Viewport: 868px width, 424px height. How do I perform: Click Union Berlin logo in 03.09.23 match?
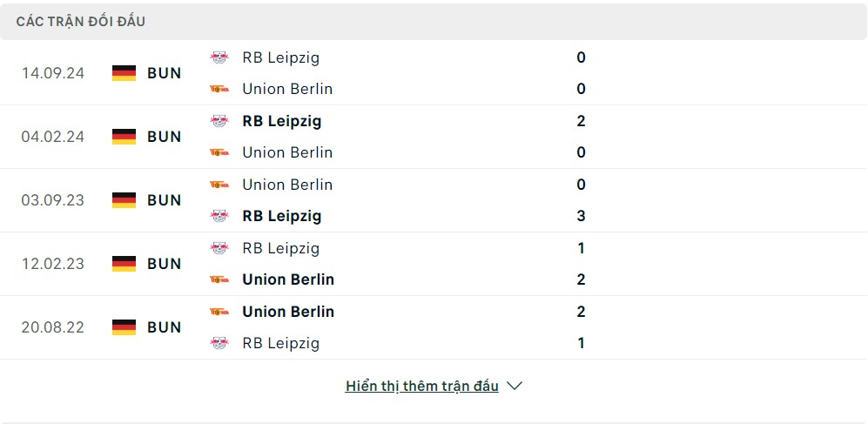click(219, 185)
